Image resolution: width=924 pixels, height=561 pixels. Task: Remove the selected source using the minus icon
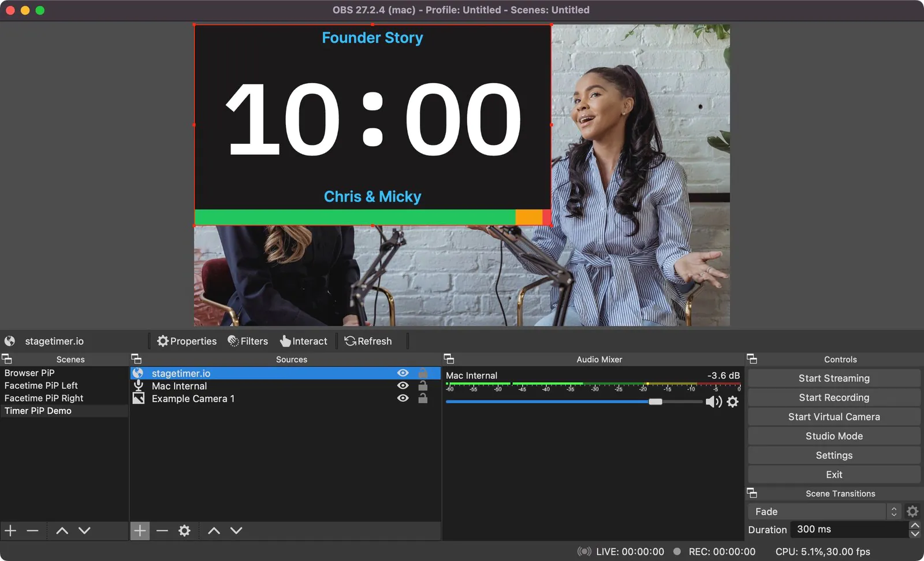coord(162,530)
